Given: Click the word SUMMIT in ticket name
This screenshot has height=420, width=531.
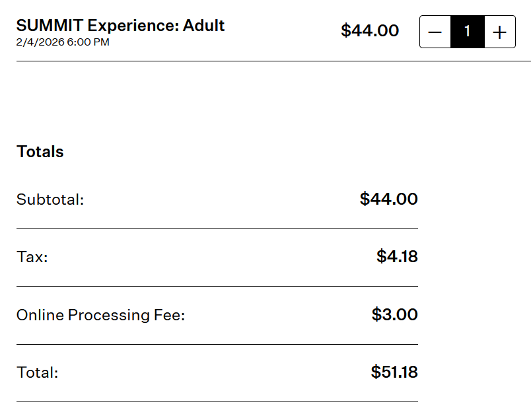Looking at the screenshot, I should pos(50,26).
